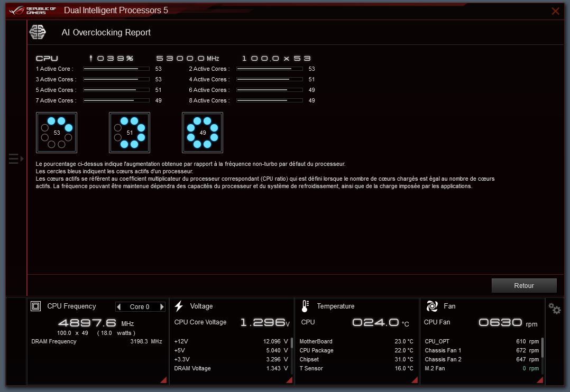Click the Fan panel icon

432,306
